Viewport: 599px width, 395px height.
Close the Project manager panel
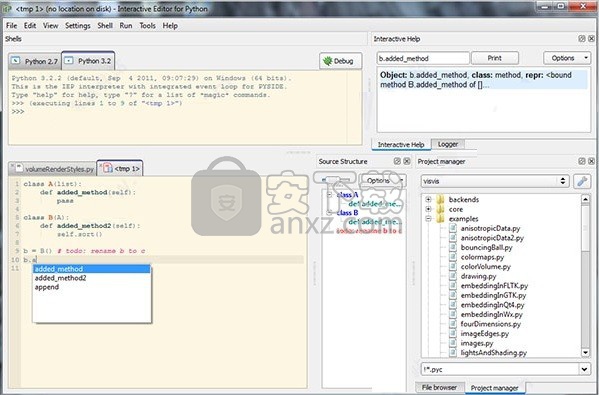point(591,161)
